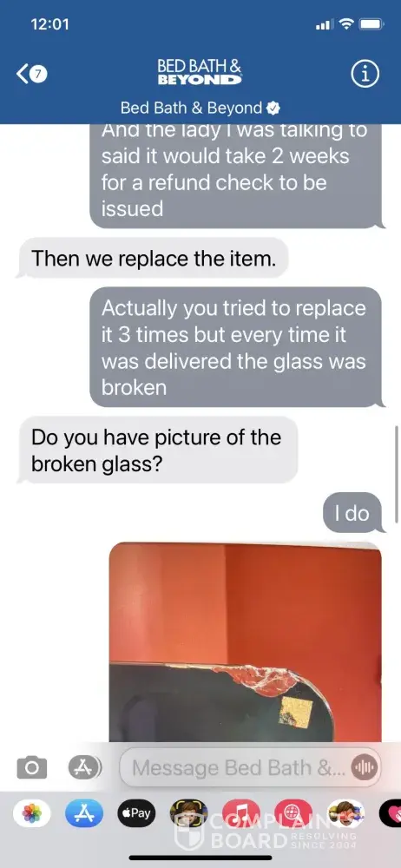Open the info icon for conversation details
Viewport: 401px width, 868px height.
[365, 74]
